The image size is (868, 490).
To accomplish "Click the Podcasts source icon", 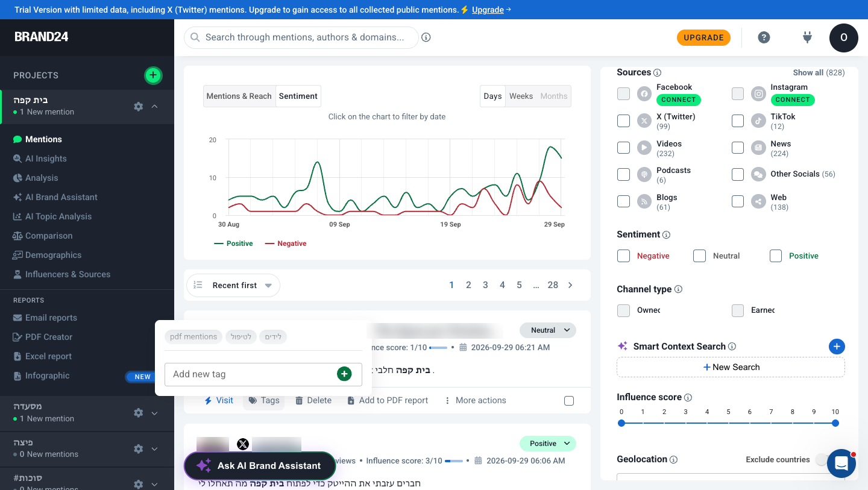I will [644, 175].
